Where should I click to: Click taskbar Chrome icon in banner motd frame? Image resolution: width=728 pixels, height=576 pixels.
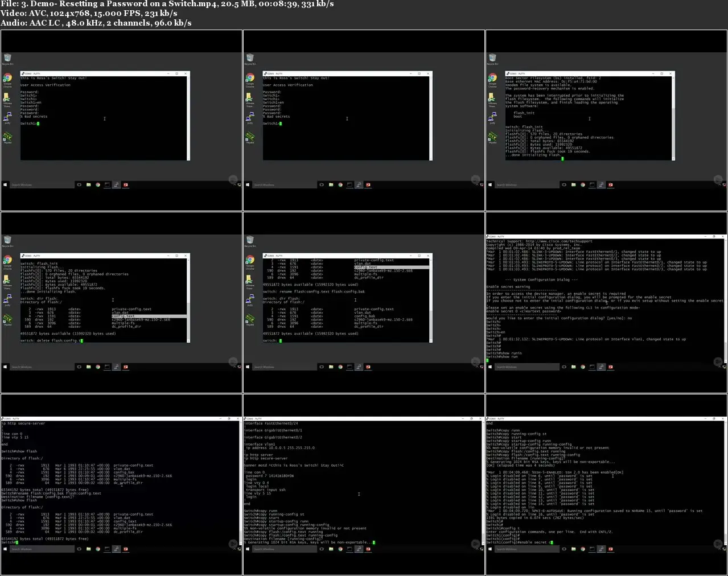click(340, 549)
